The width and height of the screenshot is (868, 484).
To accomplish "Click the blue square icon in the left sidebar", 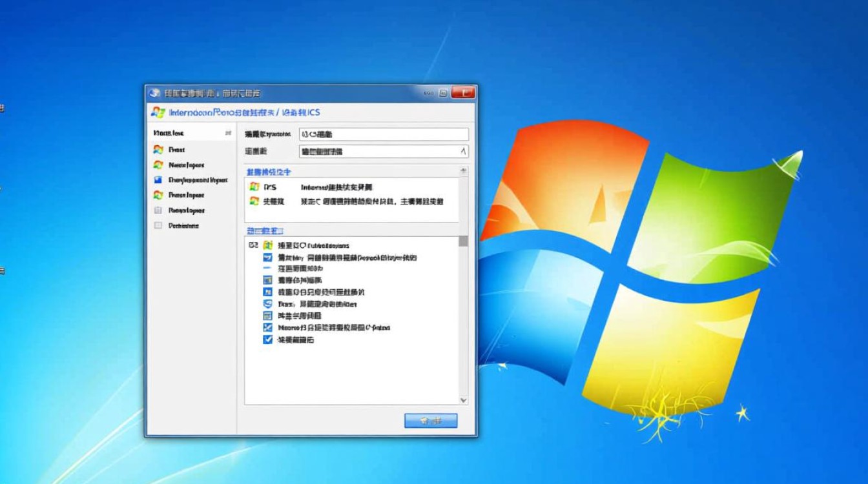I will (158, 180).
